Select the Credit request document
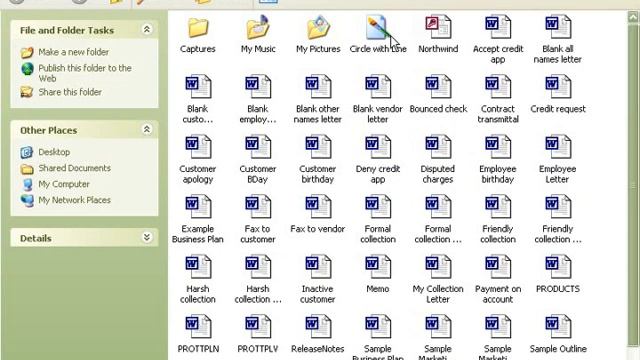 (x=558, y=87)
